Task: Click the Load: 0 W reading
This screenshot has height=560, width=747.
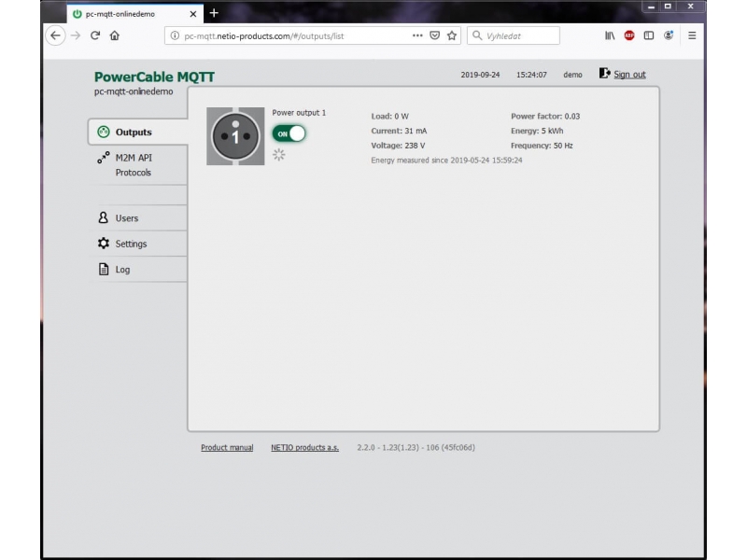Action: (x=389, y=116)
